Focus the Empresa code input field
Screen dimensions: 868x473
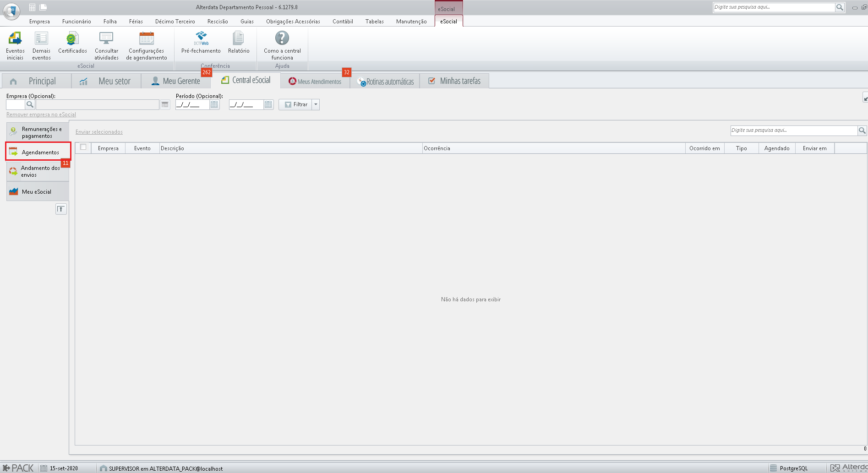[x=16, y=104]
